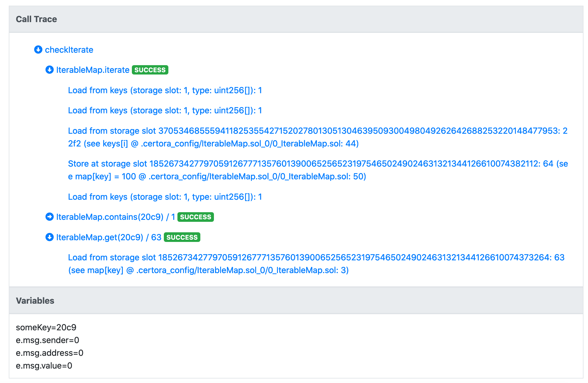The height and width of the screenshot is (383, 588).
Task: Collapse the checkIterate arrow icon
Action: [38, 50]
